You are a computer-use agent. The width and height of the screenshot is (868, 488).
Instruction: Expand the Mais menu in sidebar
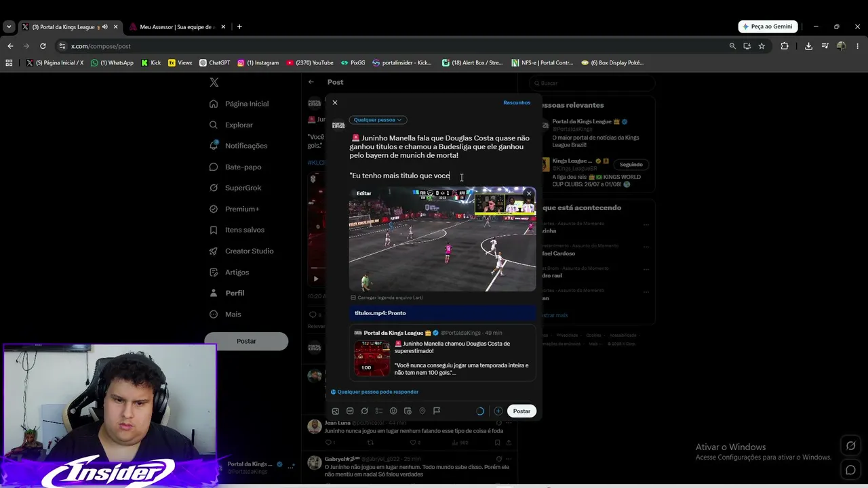(225, 314)
